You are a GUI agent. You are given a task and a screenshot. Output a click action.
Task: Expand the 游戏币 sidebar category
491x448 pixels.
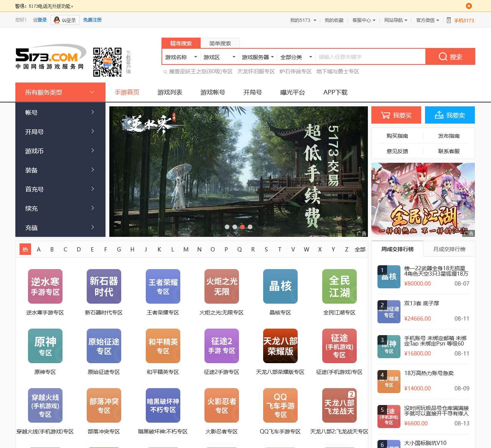point(60,151)
